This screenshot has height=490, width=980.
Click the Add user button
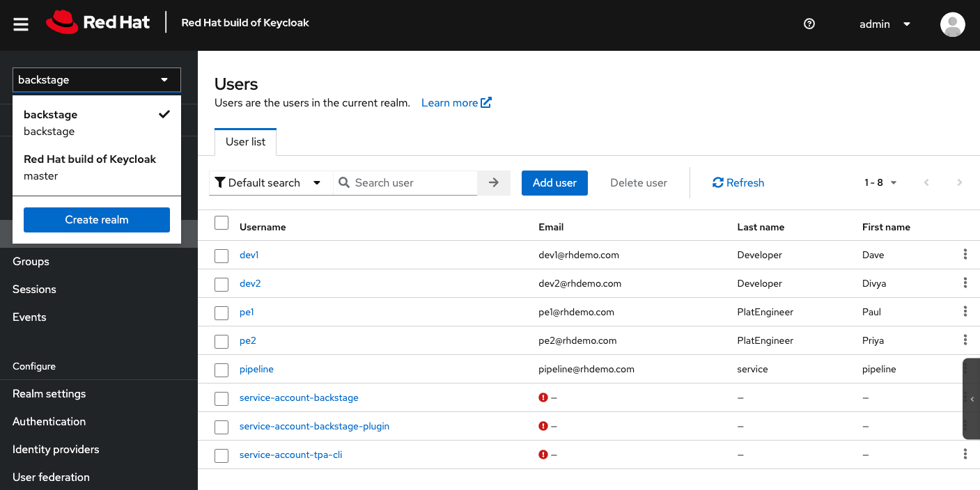[x=554, y=182]
